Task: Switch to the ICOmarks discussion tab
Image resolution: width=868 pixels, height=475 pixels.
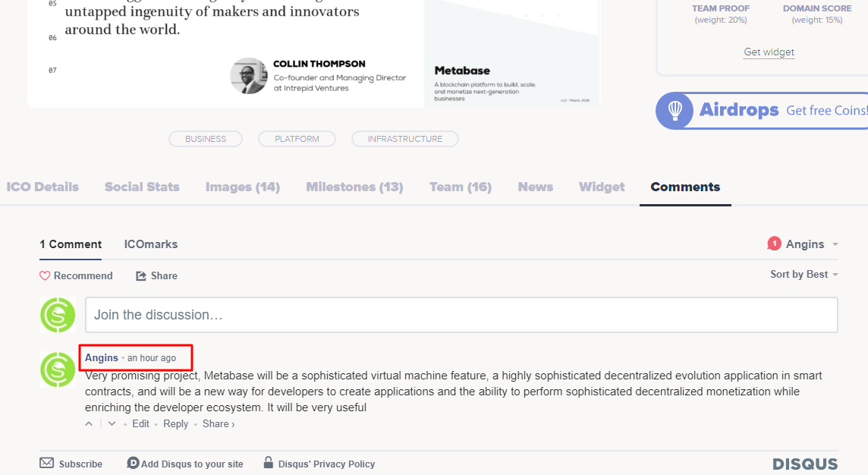Action: coord(150,244)
